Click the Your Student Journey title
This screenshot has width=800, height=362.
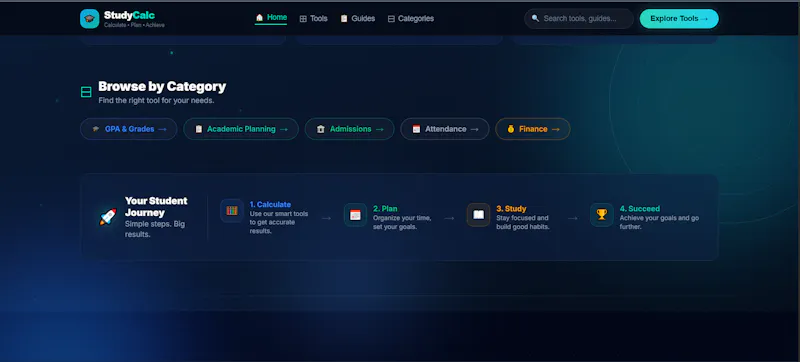pyautogui.click(x=156, y=206)
